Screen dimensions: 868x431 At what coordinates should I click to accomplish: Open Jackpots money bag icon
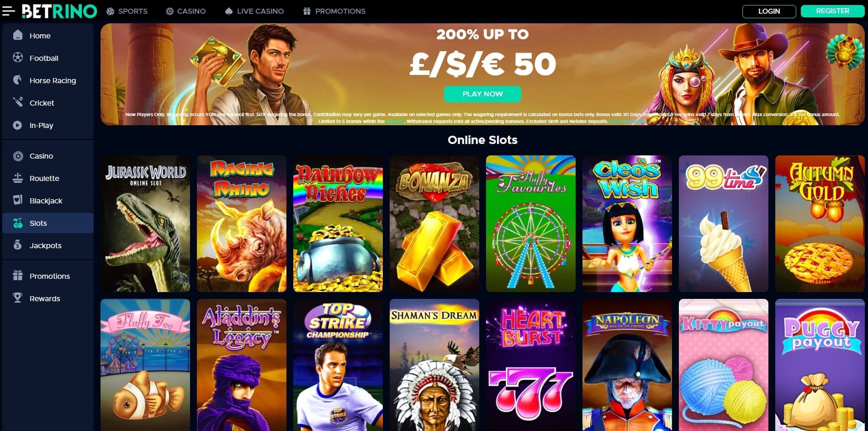pyautogui.click(x=18, y=245)
